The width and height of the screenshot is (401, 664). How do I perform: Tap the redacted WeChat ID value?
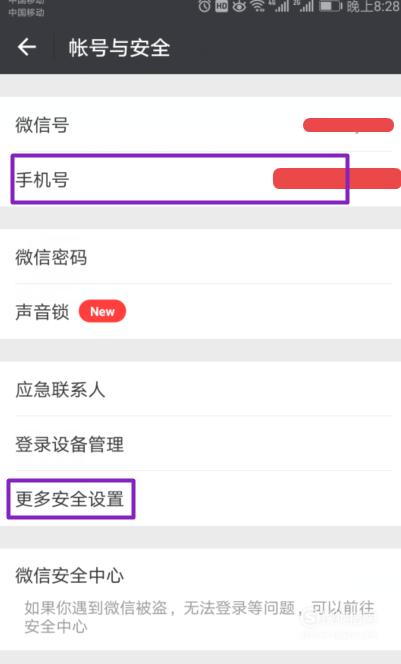click(x=348, y=125)
